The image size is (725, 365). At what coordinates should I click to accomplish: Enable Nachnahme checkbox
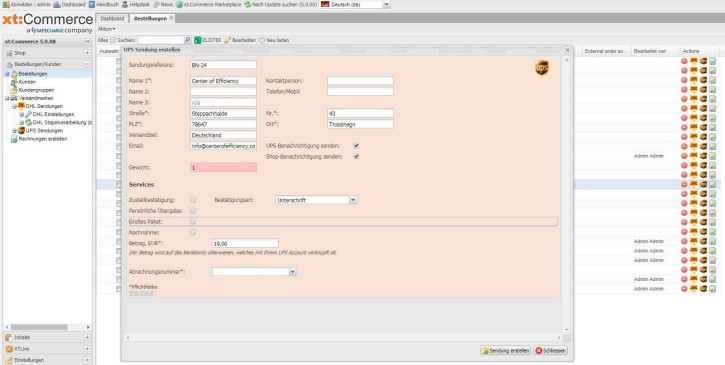tap(193, 232)
